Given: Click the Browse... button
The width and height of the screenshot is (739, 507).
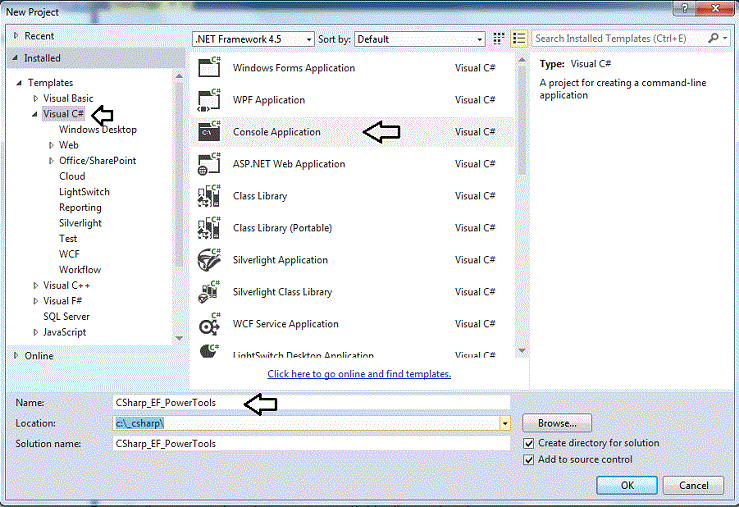Looking at the screenshot, I should point(557,423).
